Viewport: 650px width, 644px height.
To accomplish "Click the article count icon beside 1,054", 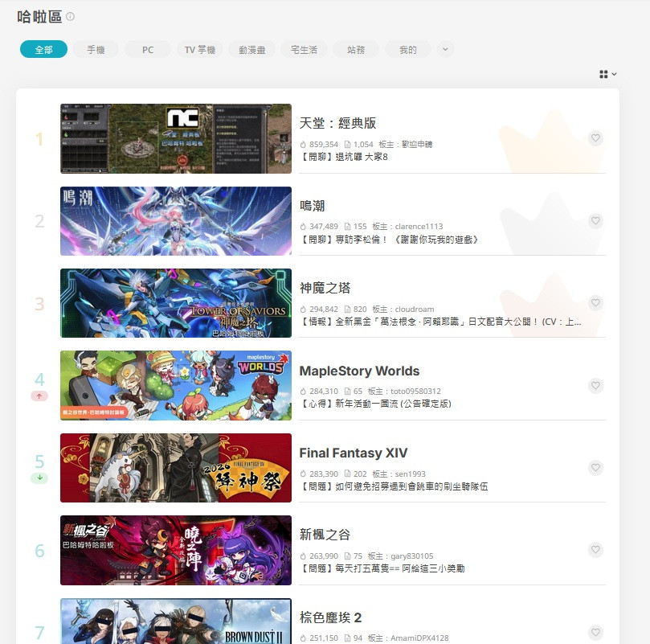I will tap(347, 145).
